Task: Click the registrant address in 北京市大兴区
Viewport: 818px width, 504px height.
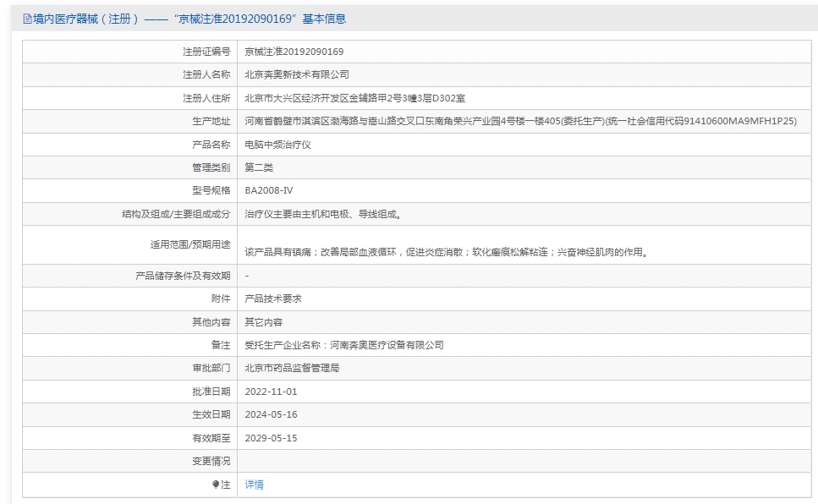Action: click(355, 98)
